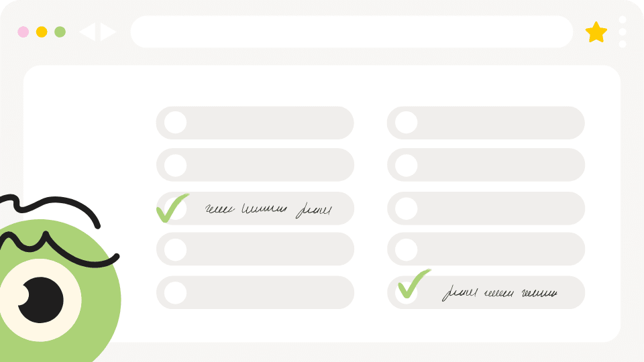This screenshot has height=362, width=644.
Task: Uncheck the green checkmark in right column
Action: pos(413,284)
